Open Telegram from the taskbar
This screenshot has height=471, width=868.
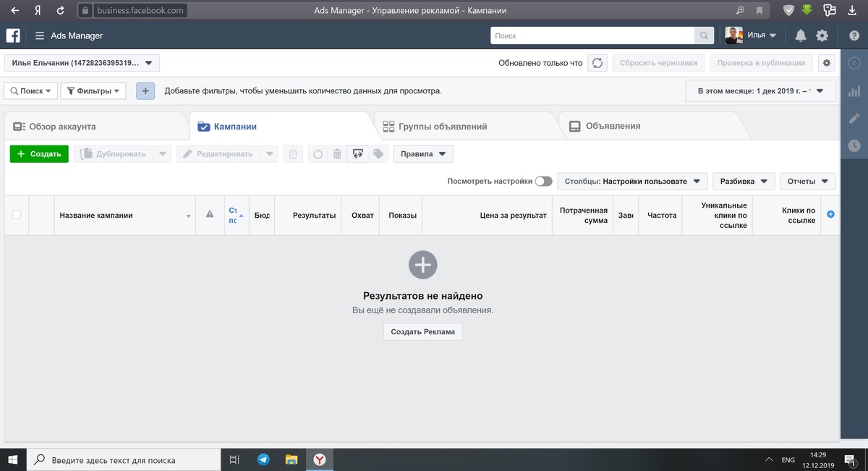pos(263,459)
